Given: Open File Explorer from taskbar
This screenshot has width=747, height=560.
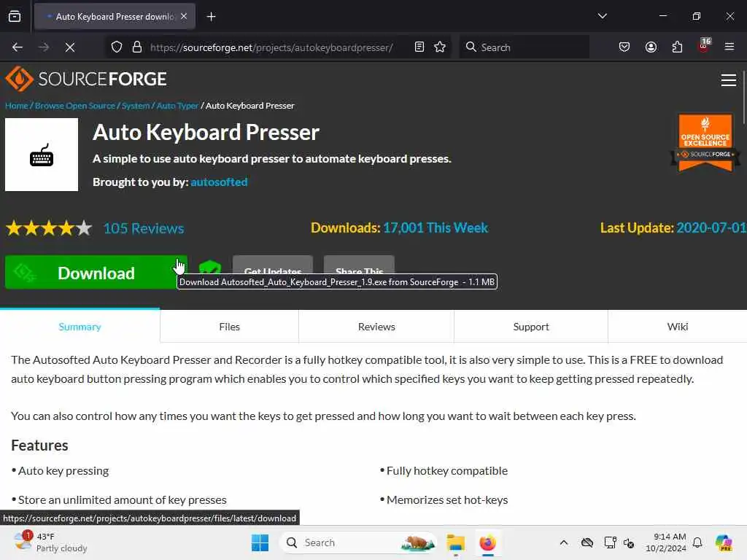Looking at the screenshot, I should pyautogui.click(x=455, y=542).
